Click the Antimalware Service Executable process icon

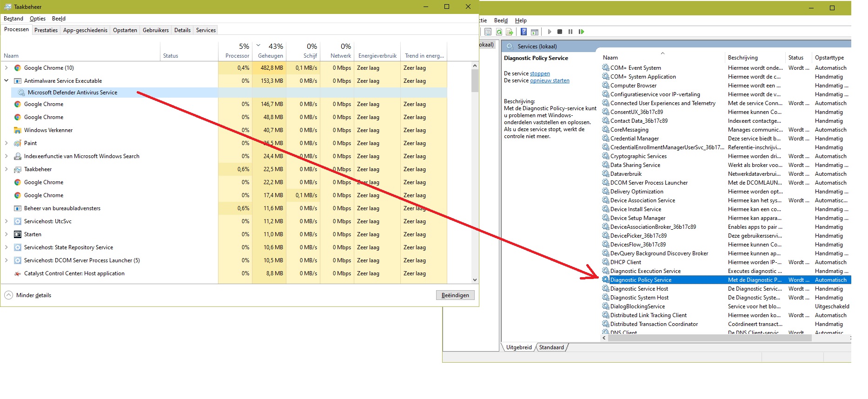click(x=18, y=81)
